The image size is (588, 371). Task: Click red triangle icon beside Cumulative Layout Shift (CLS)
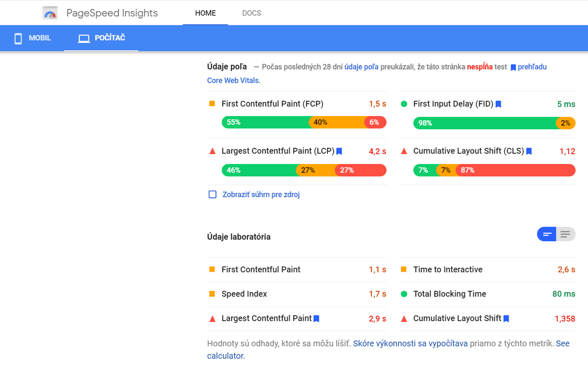[404, 151]
